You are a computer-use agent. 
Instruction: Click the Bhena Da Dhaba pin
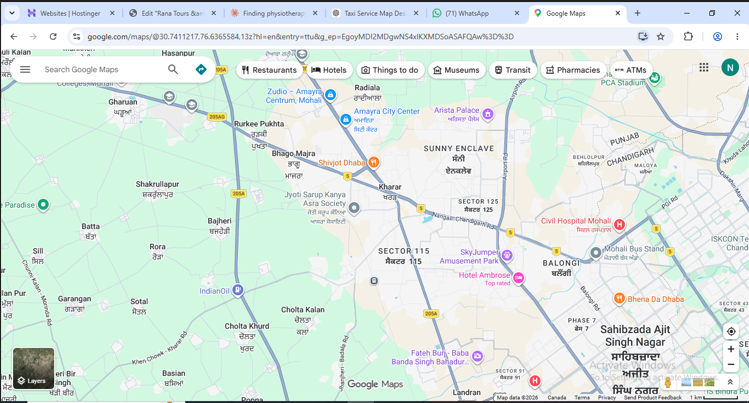[x=619, y=299]
